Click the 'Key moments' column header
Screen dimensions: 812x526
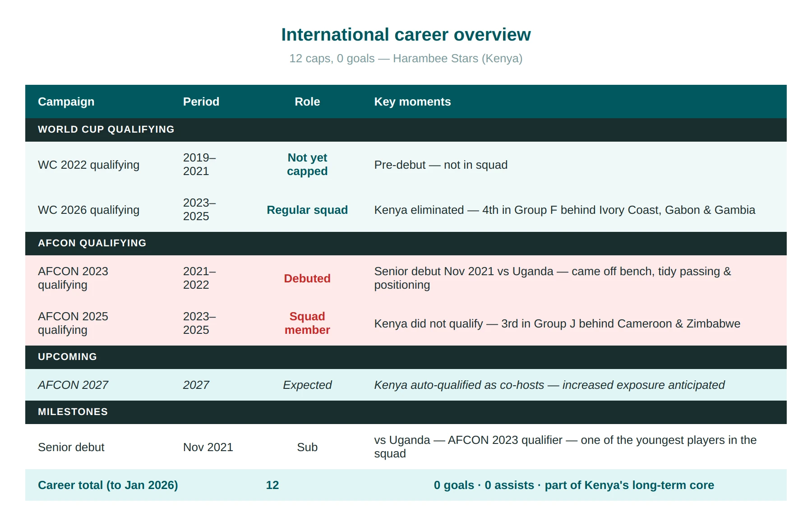[412, 102]
